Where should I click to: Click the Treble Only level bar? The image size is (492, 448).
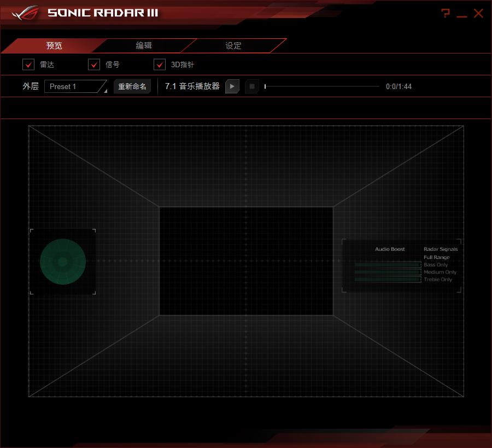[x=388, y=279]
